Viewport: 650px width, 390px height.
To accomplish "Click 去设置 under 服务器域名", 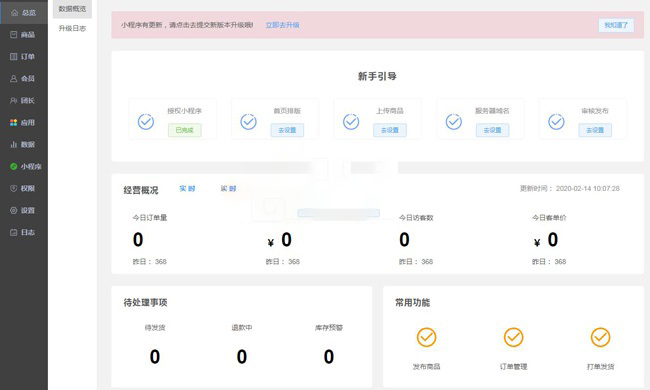I will pos(492,130).
